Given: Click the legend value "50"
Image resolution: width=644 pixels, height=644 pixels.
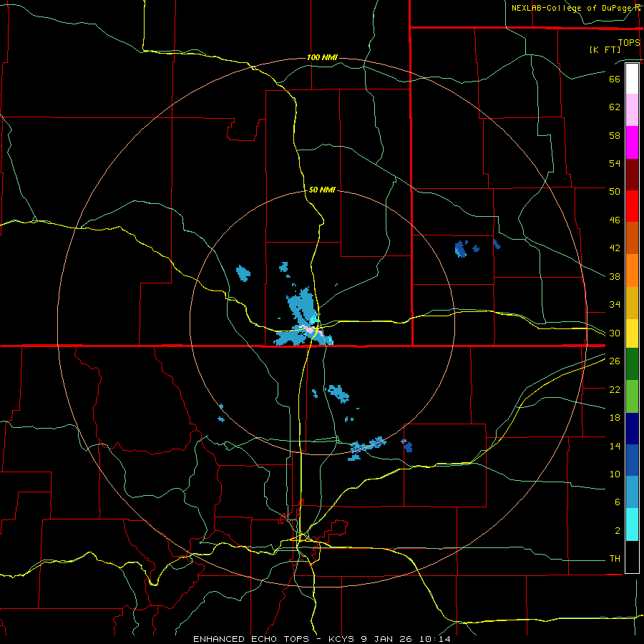Looking at the screenshot, I should pos(615,192).
